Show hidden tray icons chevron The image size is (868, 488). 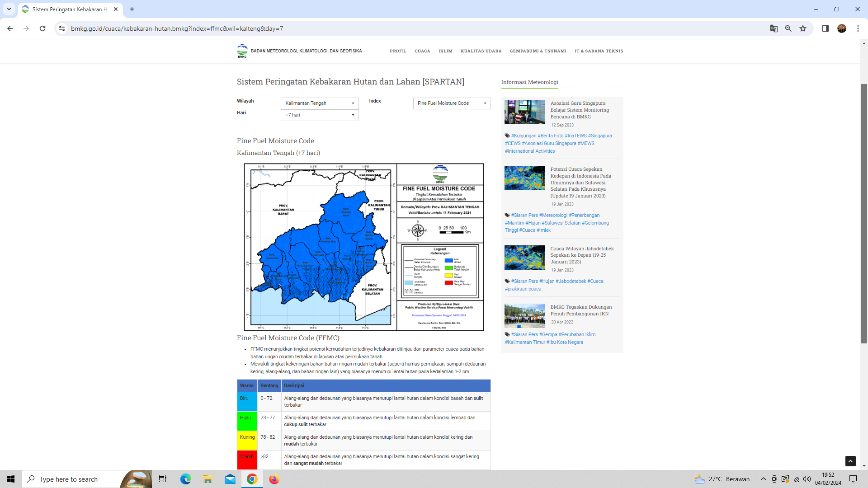pyautogui.click(x=763, y=479)
